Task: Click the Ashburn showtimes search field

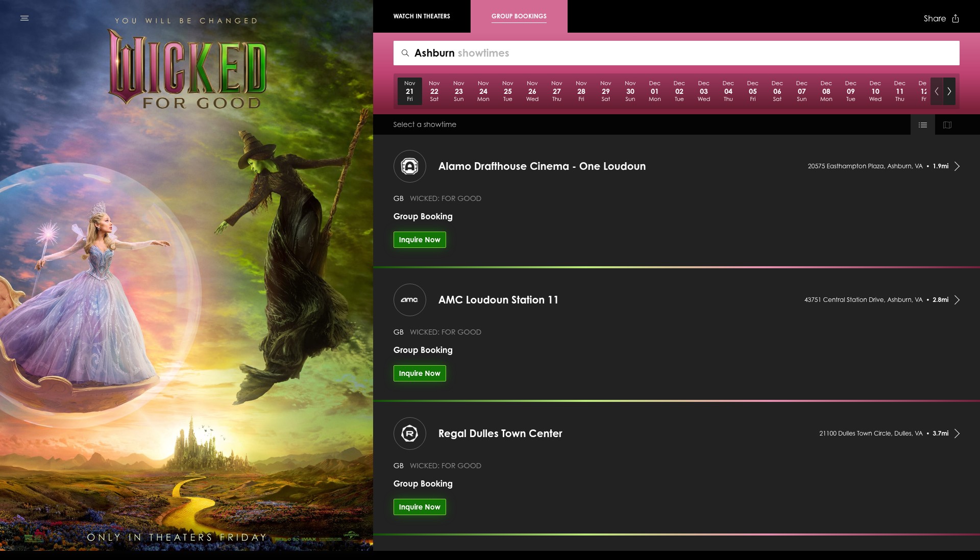Action: pyautogui.click(x=676, y=53)
